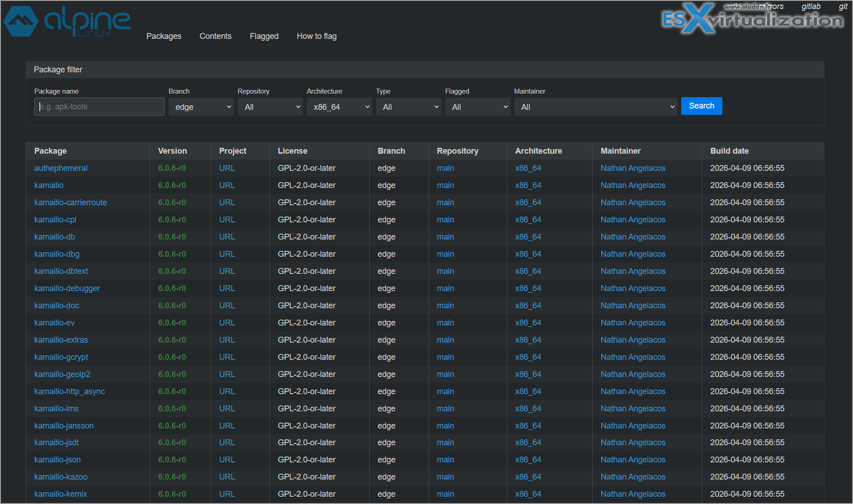Viewport: 853px width, 504px height.
Task: Open the How to flag page
Action: 316,36
